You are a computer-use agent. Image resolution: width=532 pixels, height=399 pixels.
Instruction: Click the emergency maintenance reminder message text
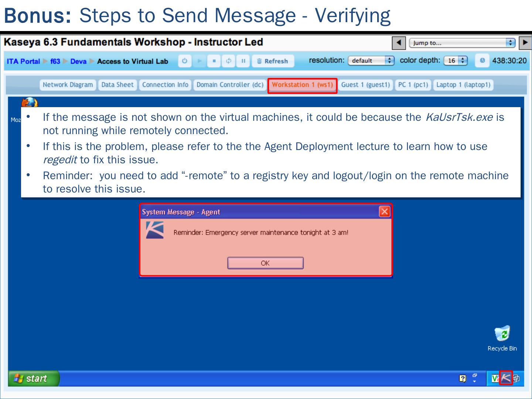click(261, 232)
